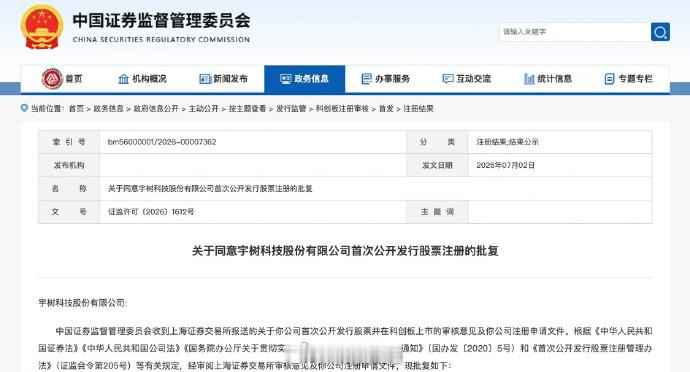Click the 分类 label cell
The image size is (690, 372).
pyautogui.click(x=437, y=142)
